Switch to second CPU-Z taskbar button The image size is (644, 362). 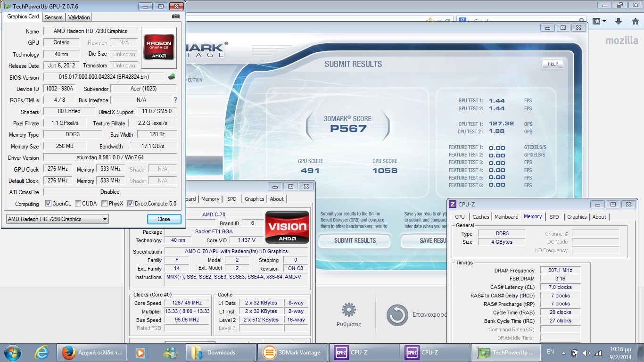coord(435,352)
